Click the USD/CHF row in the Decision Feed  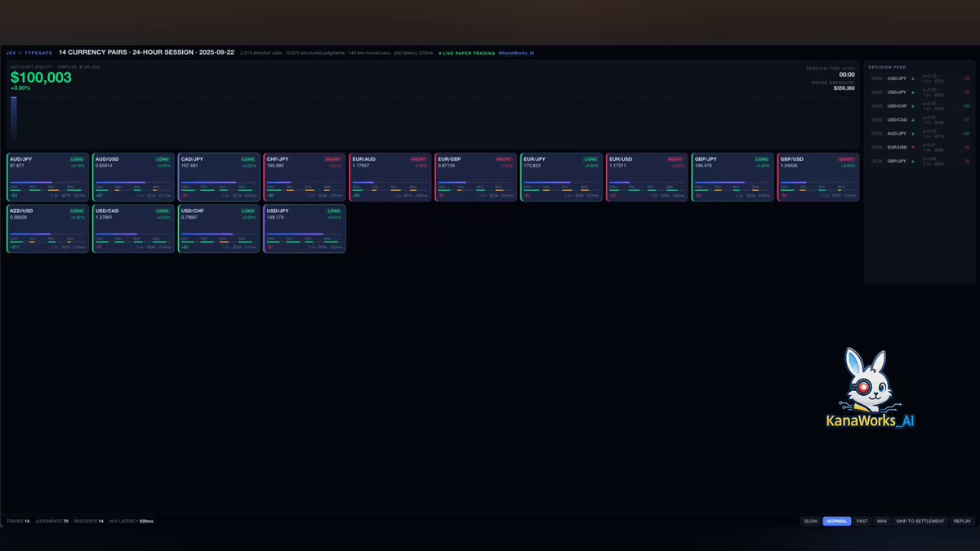920,105
